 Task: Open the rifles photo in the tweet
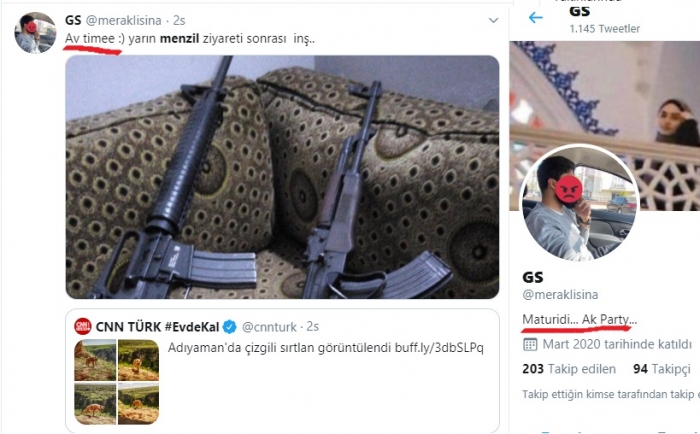click(x=282, y=176)
